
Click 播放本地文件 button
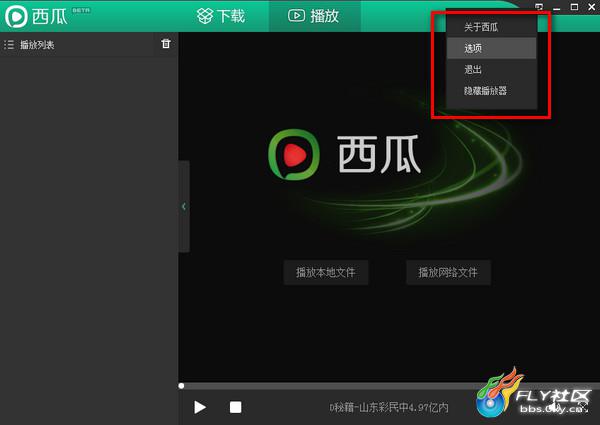pos(326,272)
